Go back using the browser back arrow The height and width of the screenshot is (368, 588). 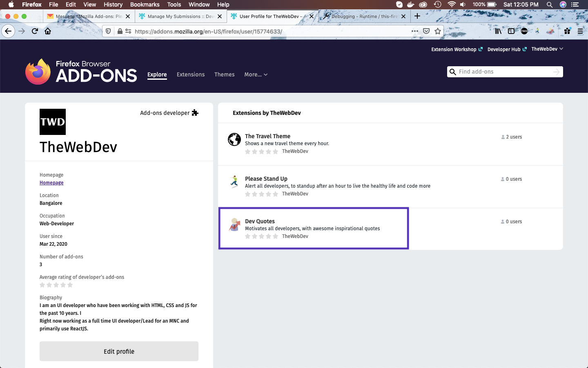coord(8,31)
